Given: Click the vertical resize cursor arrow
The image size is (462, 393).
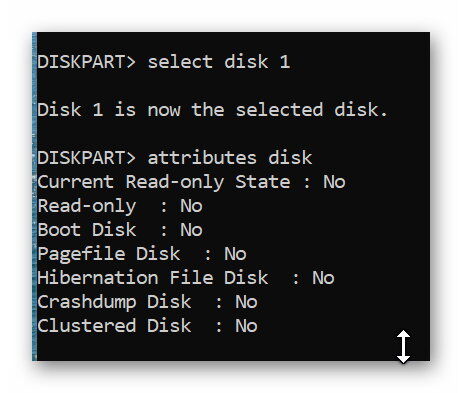Looking at the screenshot, I should click(x=403, y=346).
